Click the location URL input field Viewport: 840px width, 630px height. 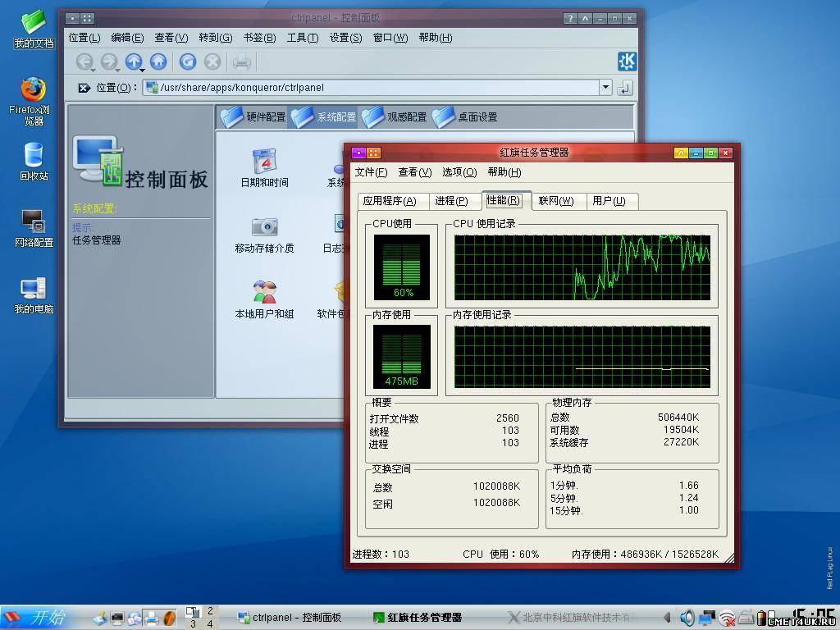369,88
